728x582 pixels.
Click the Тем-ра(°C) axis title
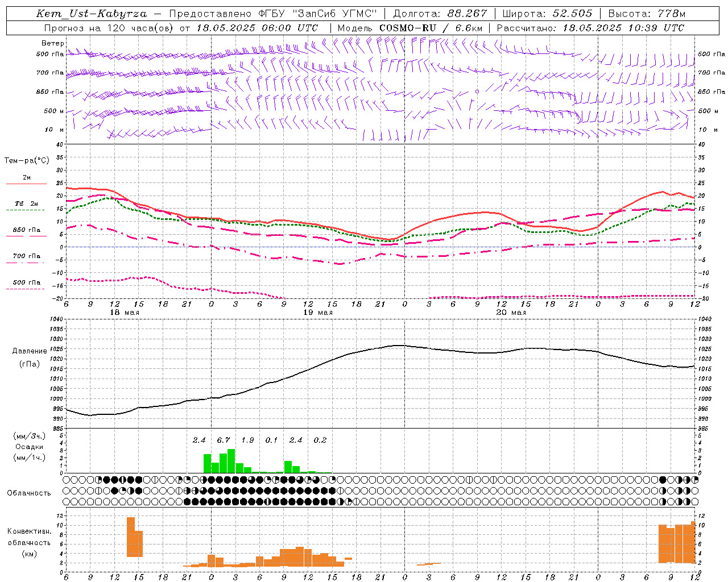pyautogui.click(x=27, y=161)
